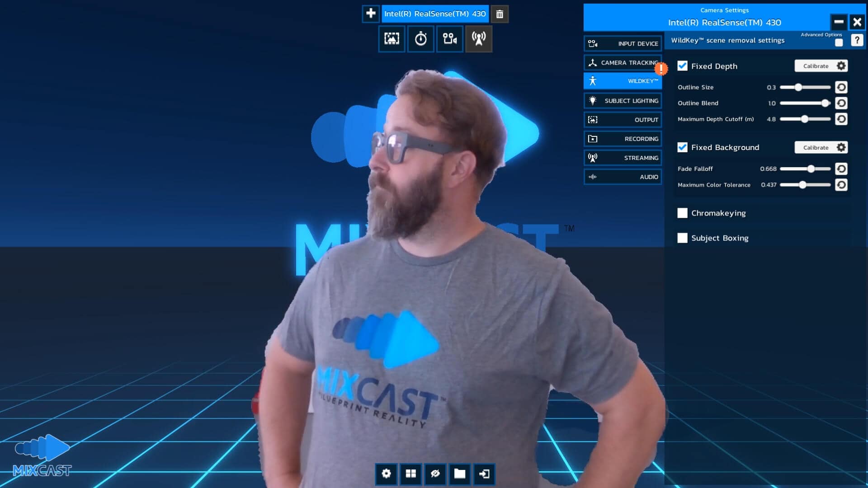Select the Output settings panel
Image resolution: width=868 pixels, height=488 pixels.
623,119
